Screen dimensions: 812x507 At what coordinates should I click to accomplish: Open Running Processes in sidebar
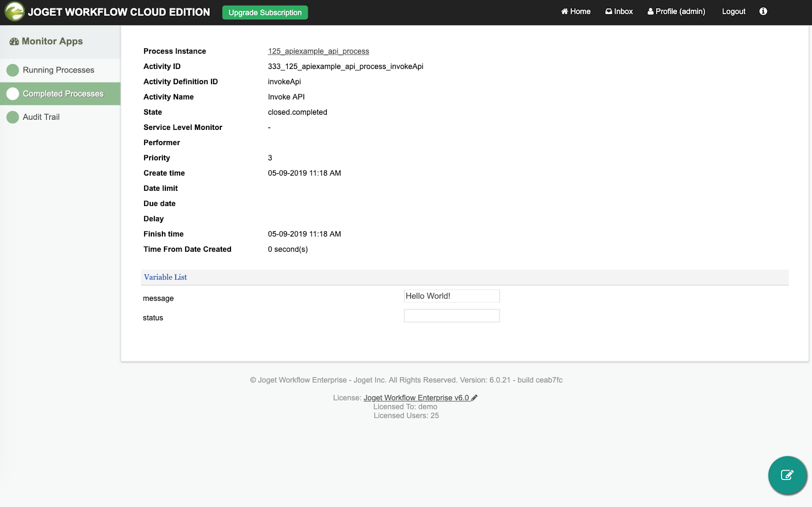[58, 70]
